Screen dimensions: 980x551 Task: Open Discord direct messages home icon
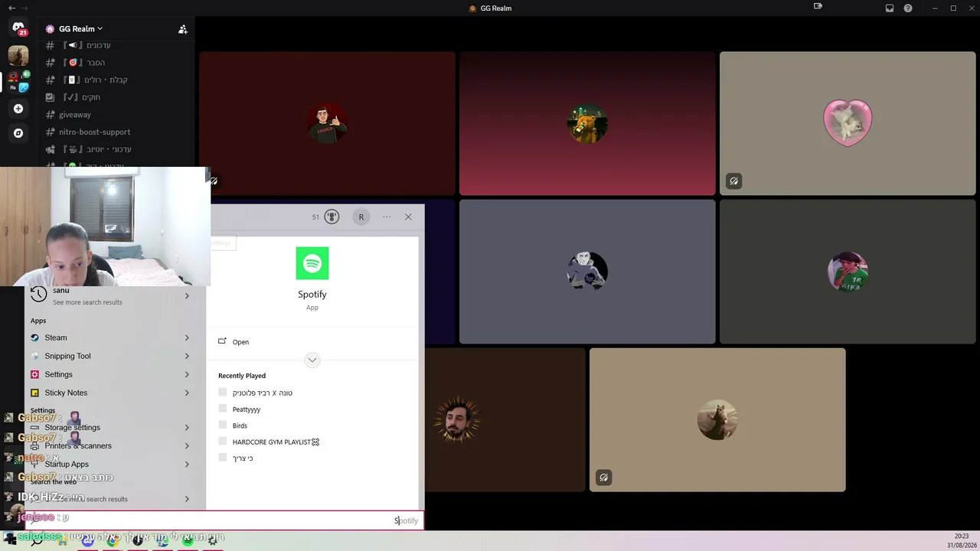[18, 28]
